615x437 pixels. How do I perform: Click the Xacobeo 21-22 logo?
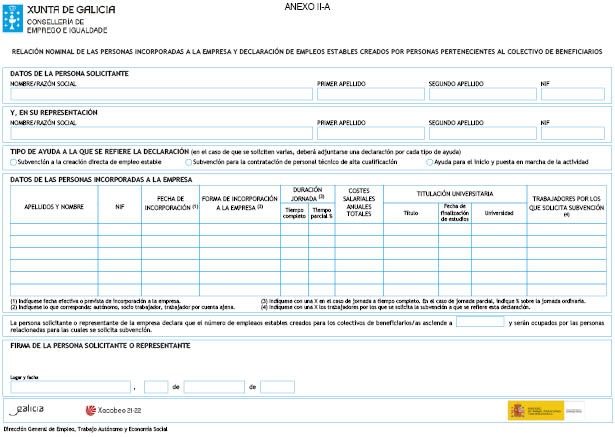[114, 409]
